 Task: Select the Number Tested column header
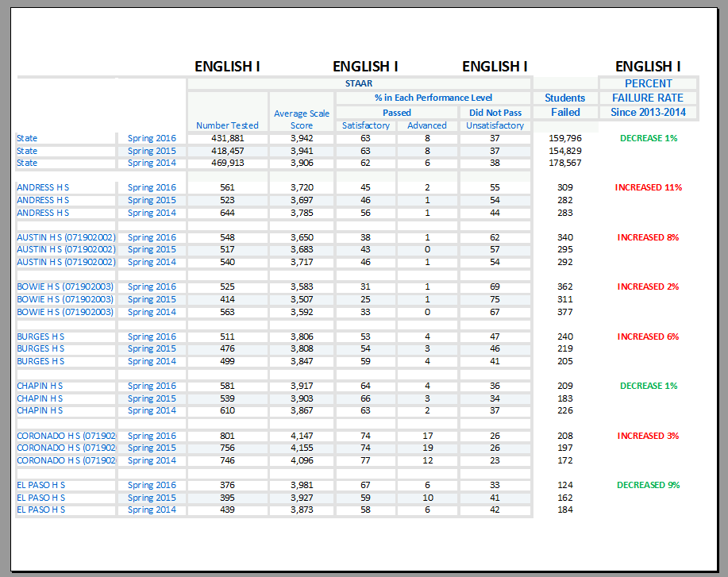pyautogui.click(x=227, y=125)
